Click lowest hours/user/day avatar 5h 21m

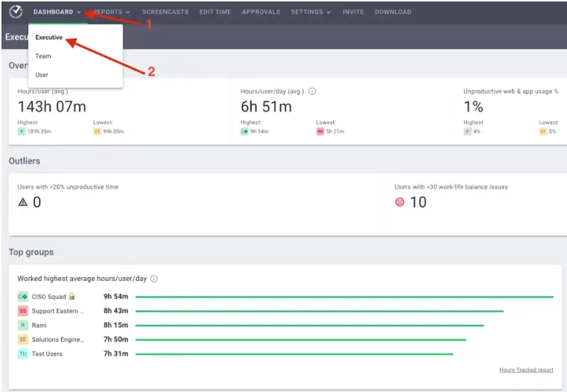(x=320, y=131)
